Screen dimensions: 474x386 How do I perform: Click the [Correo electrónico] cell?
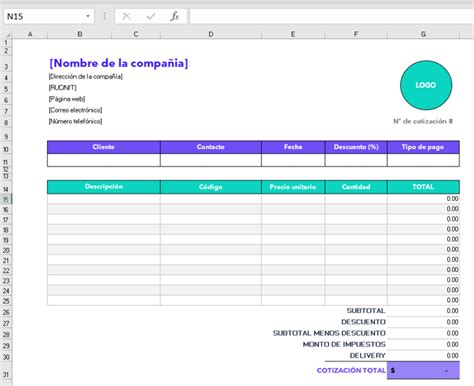pos(76,110)
